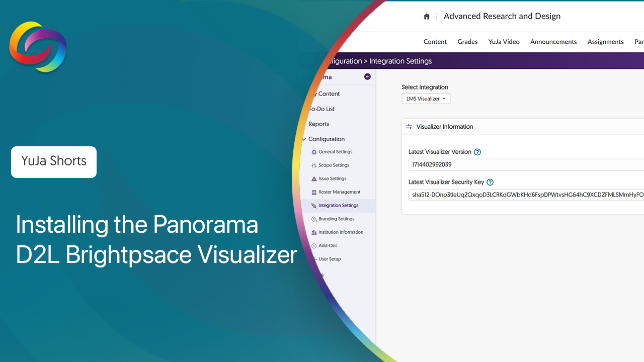Click the Institution Information building icon
This screenshot has width=644, height=362.
click(314, 232)
